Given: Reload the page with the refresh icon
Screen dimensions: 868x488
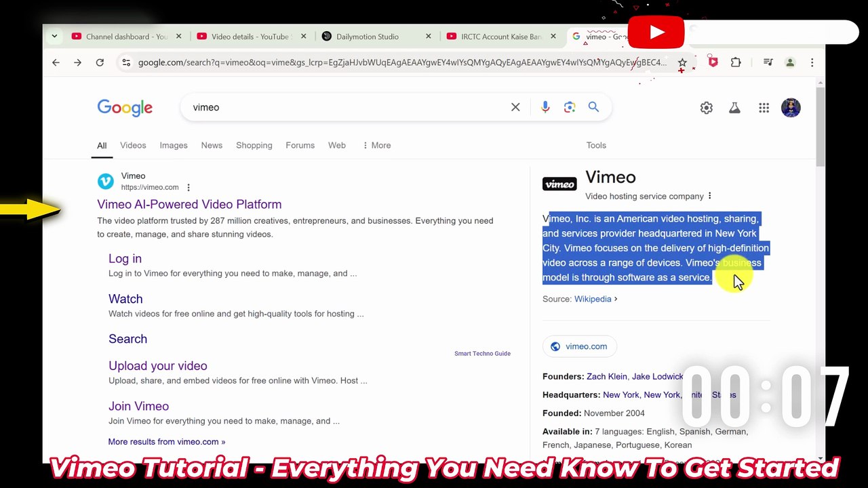Looking at the screenshot, I should (100, 62).
